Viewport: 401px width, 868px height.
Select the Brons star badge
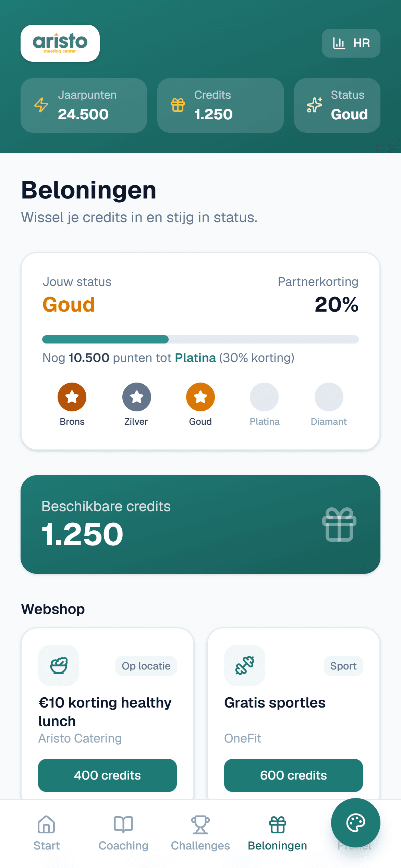[x=72, y=397]
